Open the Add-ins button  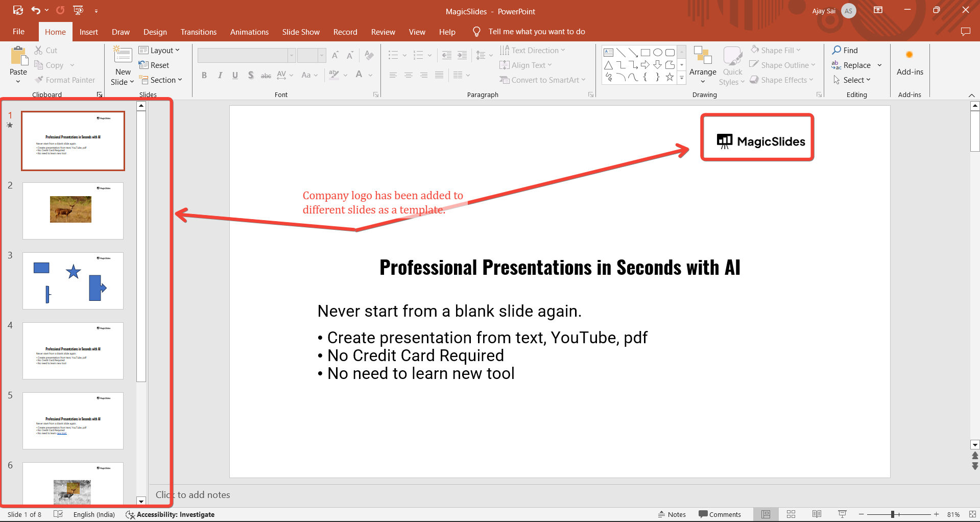(910, 63)
